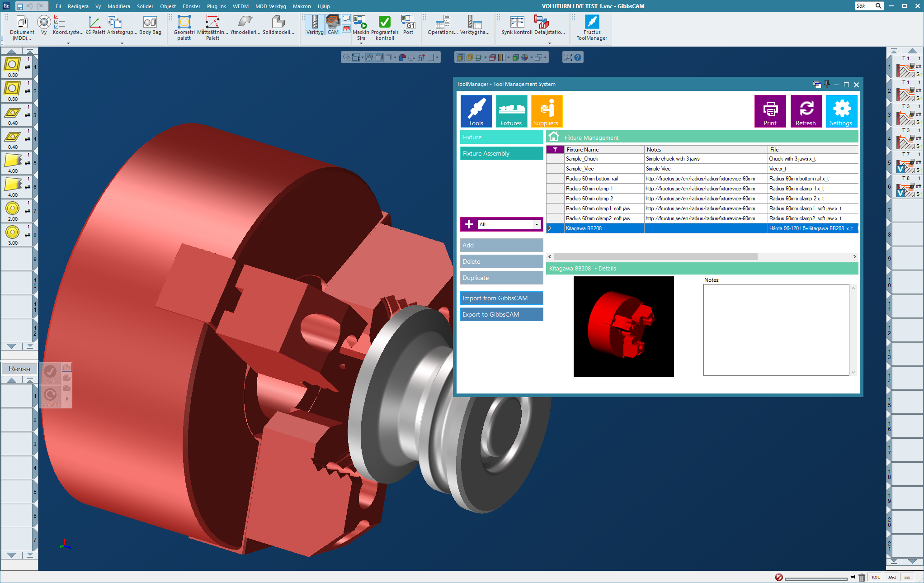Select the Fixture Assembly tab

[x=502, y=153]
